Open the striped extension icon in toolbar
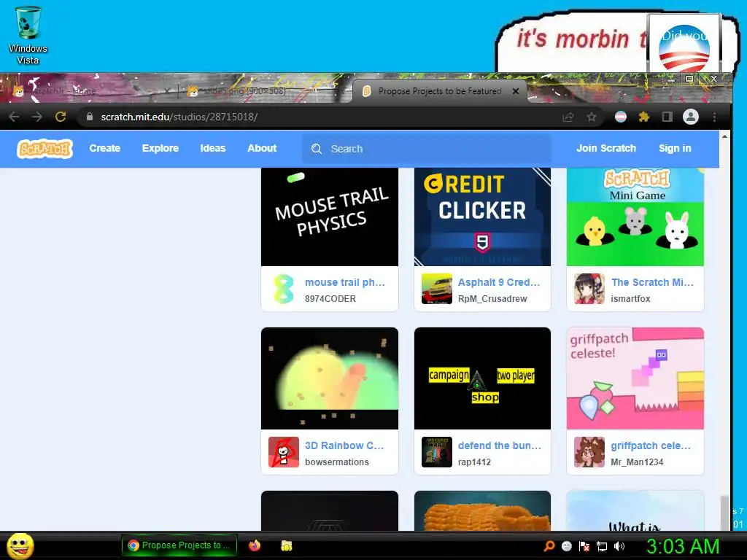This screenshot has width=747, height=560. [620, 117]
